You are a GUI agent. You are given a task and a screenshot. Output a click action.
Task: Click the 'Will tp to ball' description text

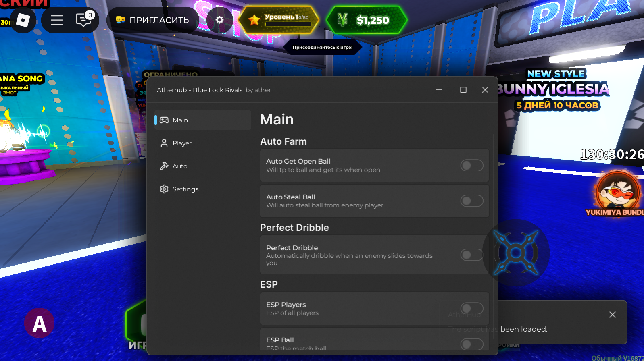[x=323, y=170]
